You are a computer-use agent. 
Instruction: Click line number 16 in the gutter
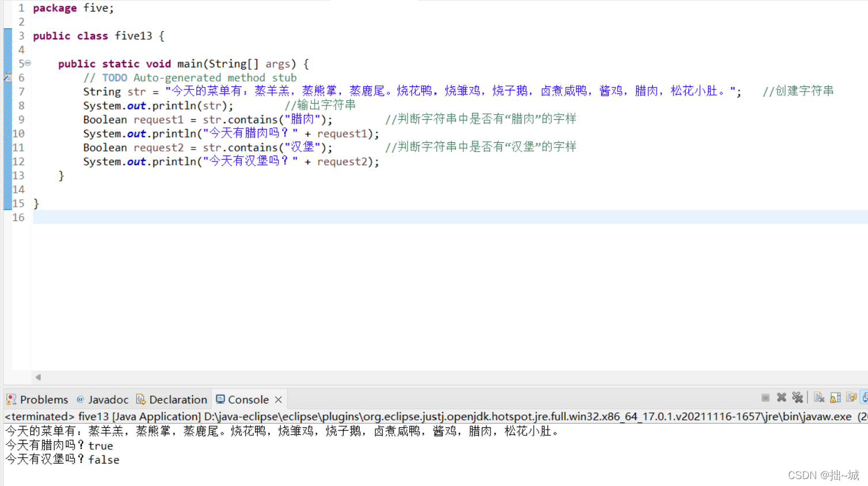click(x=18, y=217)
